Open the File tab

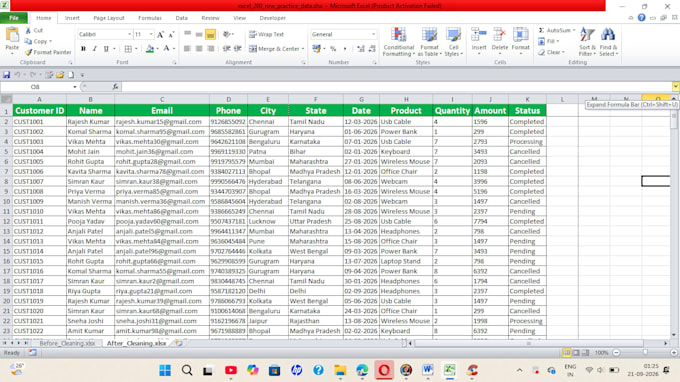(x=14, y=18)
